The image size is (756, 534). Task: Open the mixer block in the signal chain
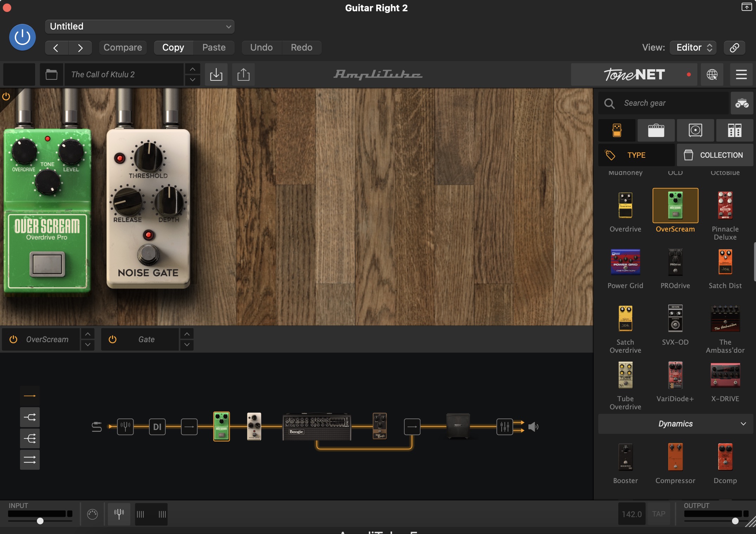click(505, 427)
